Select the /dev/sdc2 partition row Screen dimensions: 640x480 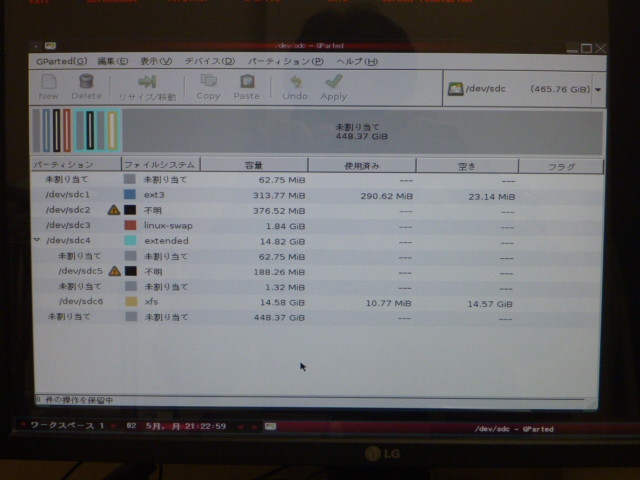coord(318,211)
